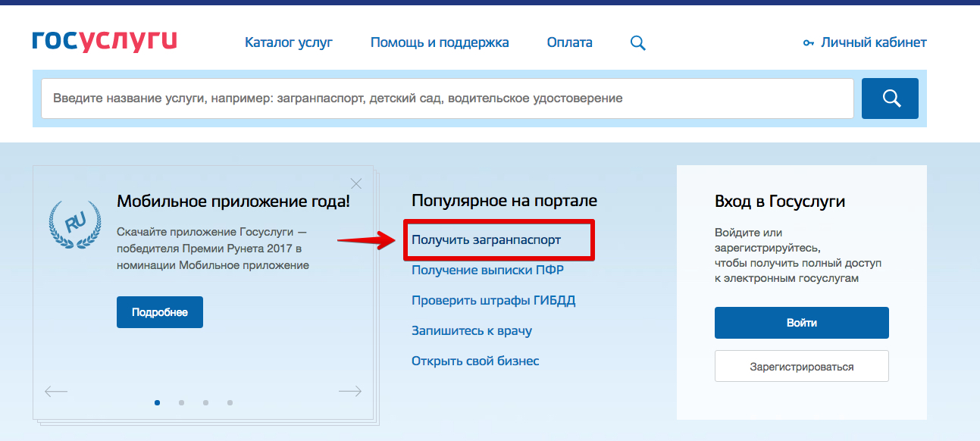980x441 pixels.
Task: Select the first carousel dot
Action: click(x=157, y=402)
